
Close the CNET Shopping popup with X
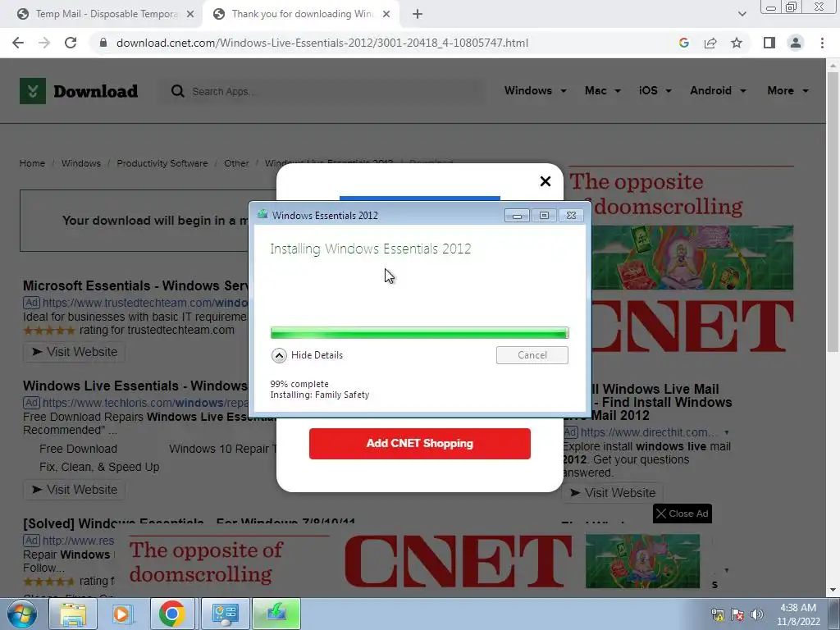pos(546,181)
